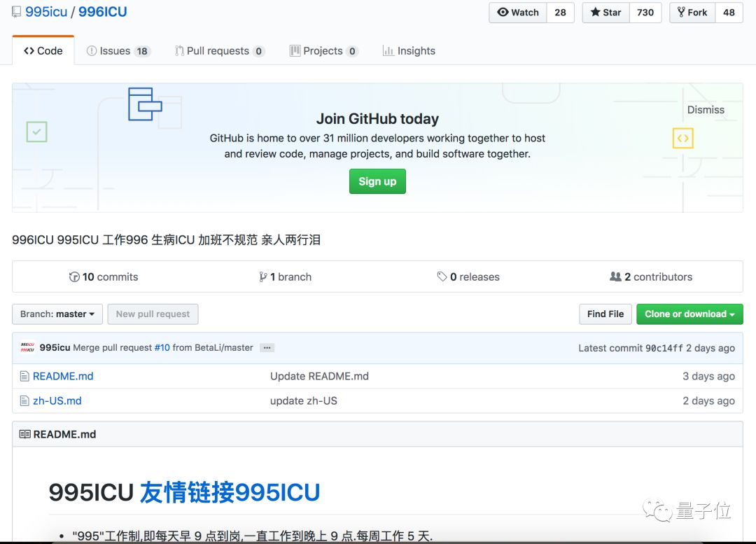Click the repository book icon beside 995icu
This screenshot has width=756, height=544.
(x=16, y=12)
